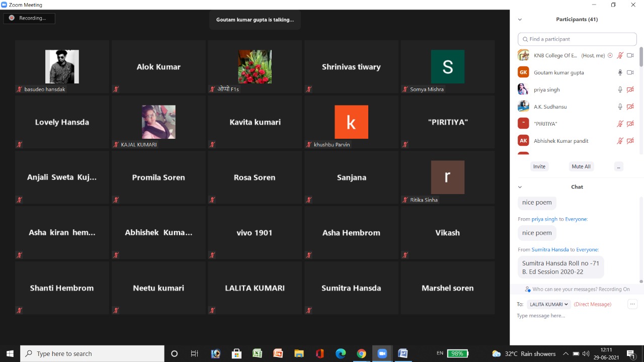Open Cortana from the taskbar
The width and height of the screenshot is (644, 362).
point(174,353)
